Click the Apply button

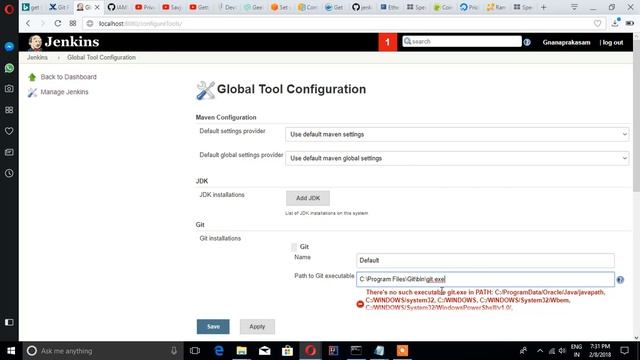257,327
